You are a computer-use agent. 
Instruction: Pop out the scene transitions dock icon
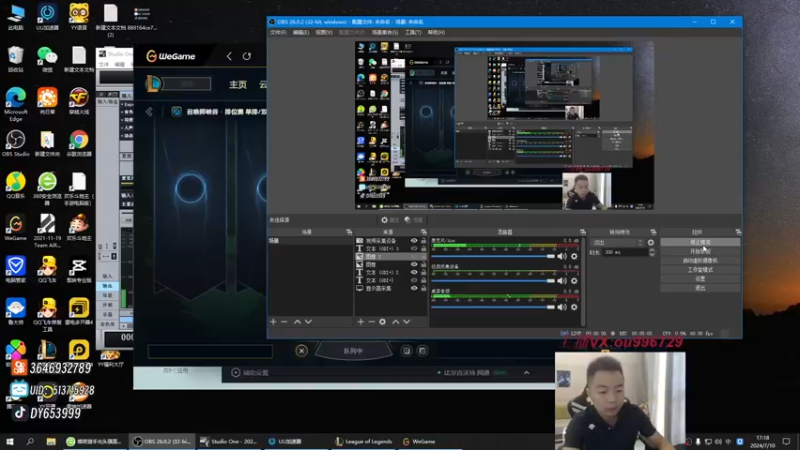pos(653,232)
